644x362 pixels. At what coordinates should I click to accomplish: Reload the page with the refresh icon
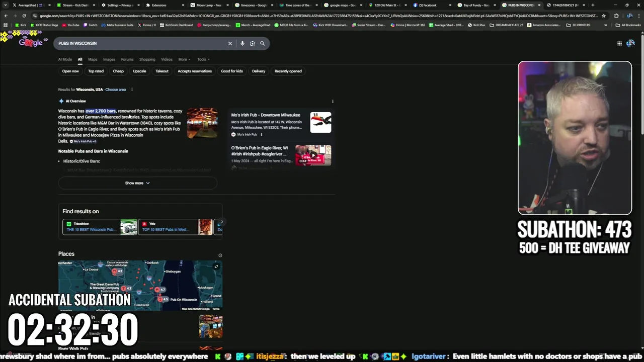click(24, 16)
